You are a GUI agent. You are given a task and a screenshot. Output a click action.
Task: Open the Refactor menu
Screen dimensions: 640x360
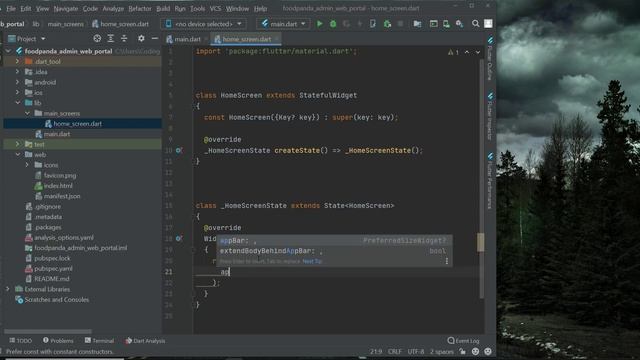tap(140, 9)
